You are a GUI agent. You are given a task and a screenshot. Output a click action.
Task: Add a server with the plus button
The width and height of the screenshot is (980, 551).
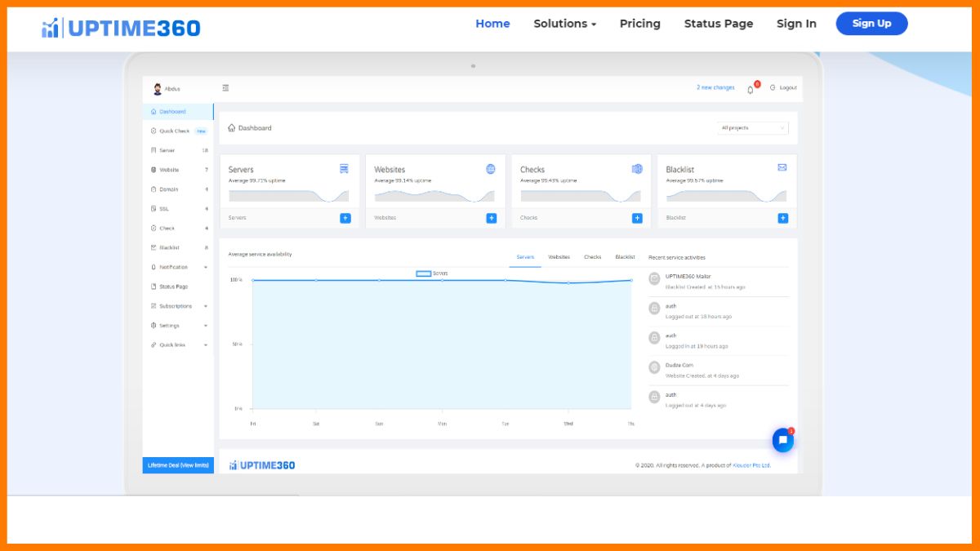345,218
